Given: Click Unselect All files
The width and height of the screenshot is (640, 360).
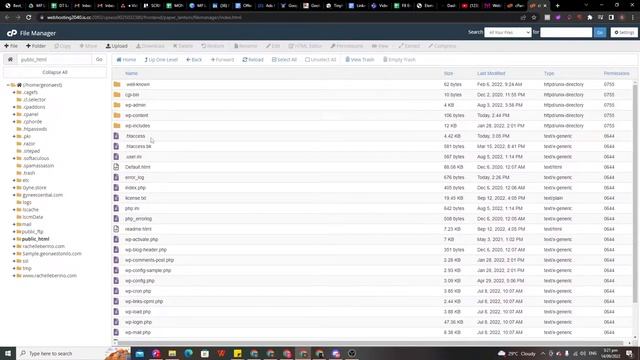Looking at the screenshot, I should click(321, 60).
